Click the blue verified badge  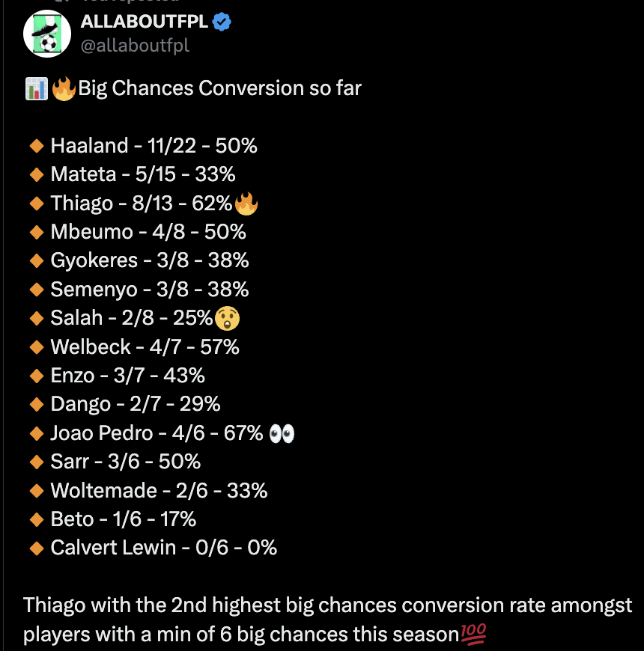[222, 22]
